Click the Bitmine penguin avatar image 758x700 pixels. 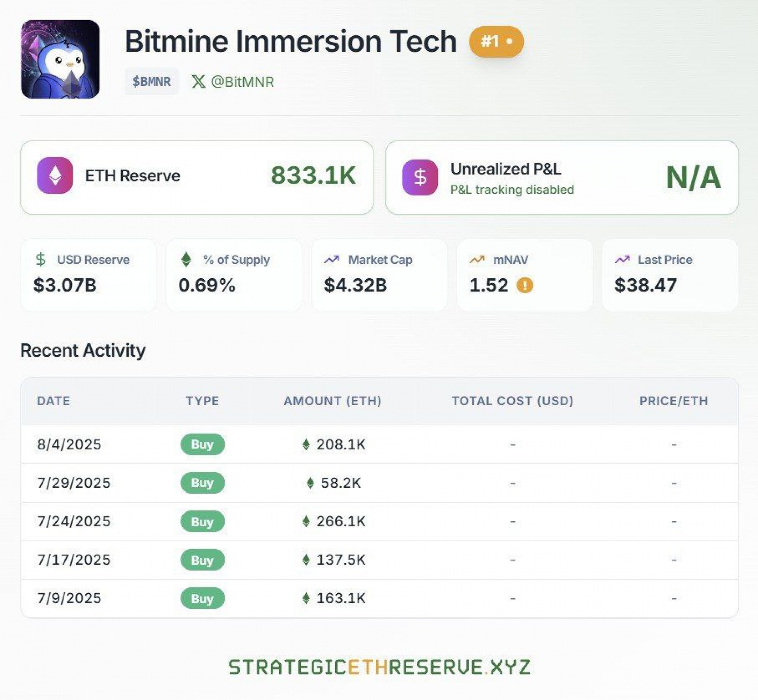(x=60, y=59)
